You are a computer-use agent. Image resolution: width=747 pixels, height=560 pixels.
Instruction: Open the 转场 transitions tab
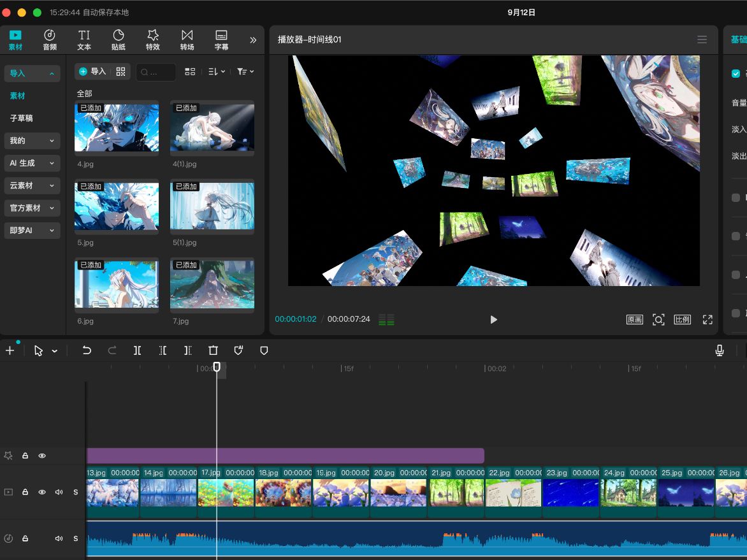pyautogui.click(x=187, y=40)
